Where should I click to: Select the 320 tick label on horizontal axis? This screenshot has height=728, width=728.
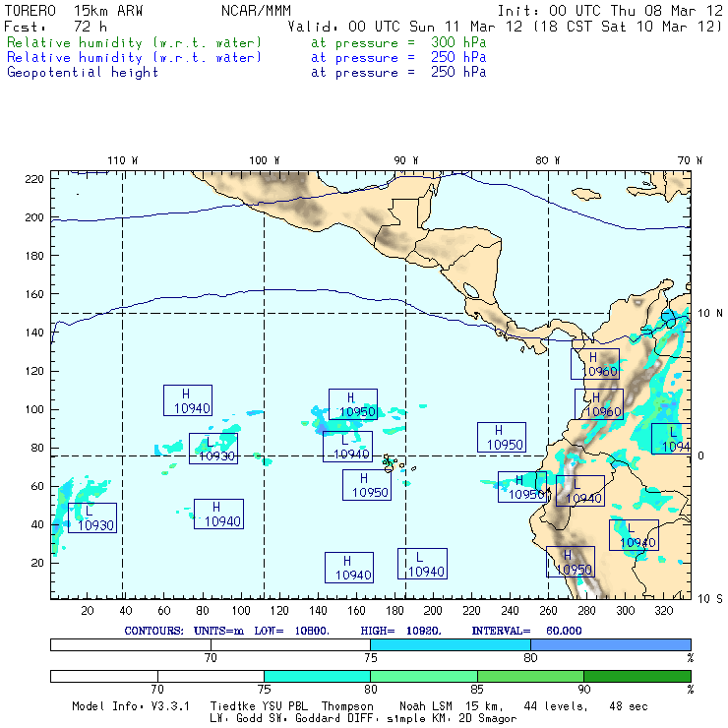click(663, 611)
